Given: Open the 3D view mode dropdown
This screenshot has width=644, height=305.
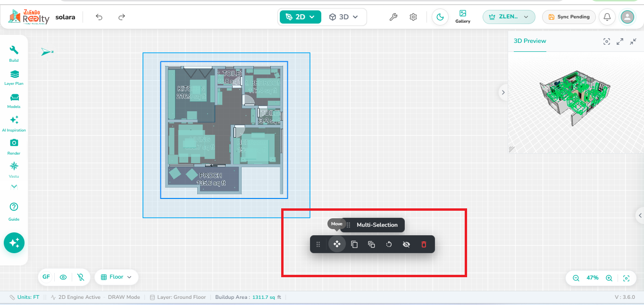Looking at the screenshot, I should click(343, 17).
